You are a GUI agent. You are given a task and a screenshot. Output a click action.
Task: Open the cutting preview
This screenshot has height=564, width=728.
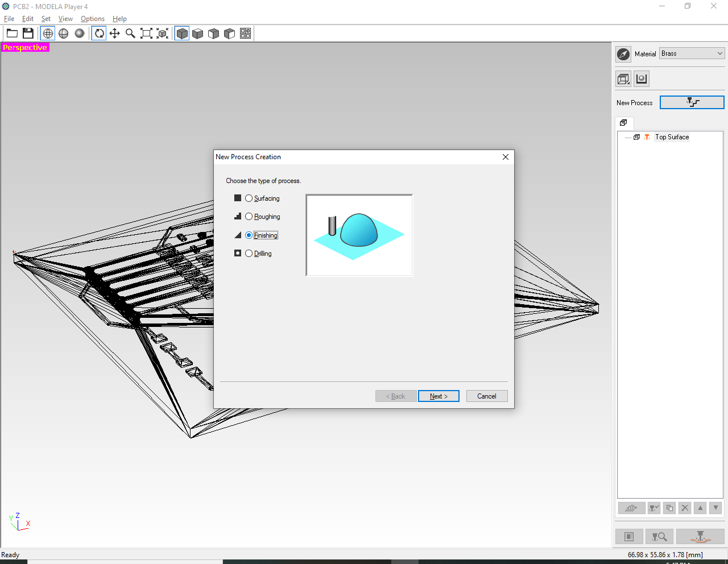pyautogui.click(x=659, y=536)
